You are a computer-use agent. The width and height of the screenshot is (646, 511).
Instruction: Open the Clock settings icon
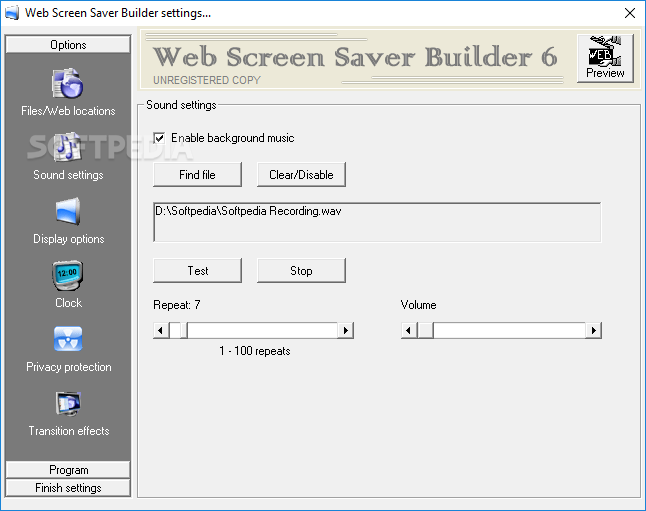68,275
